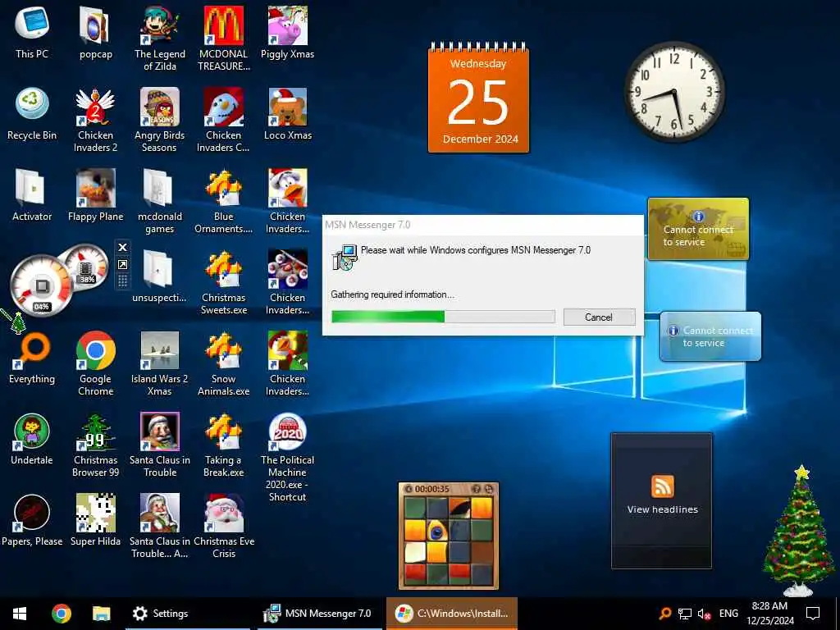
Task: Click the Christmas tree desktop decoration
Action: pyautogui.click(x=798, y=531)
